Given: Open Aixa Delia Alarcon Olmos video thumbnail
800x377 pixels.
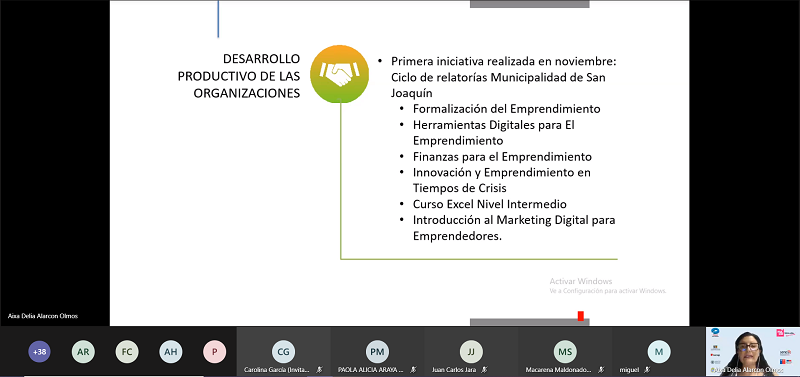Looking at the screenshot, I should 753,351.
